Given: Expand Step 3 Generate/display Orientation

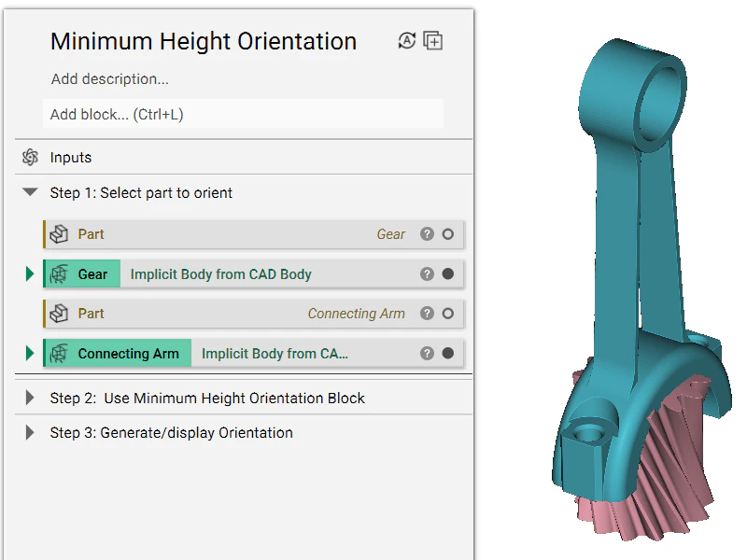Looking at the screenshot, I should click(x=30, y=432).
